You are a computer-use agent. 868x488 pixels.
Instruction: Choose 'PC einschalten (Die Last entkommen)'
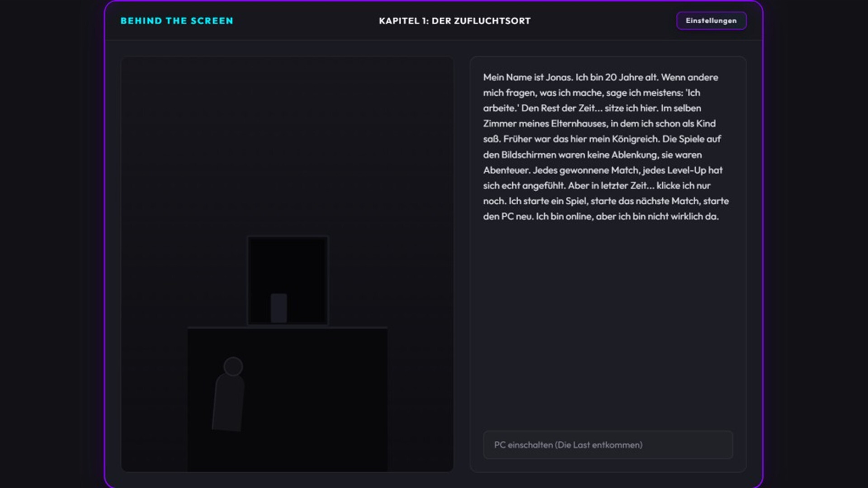(608, 445)
